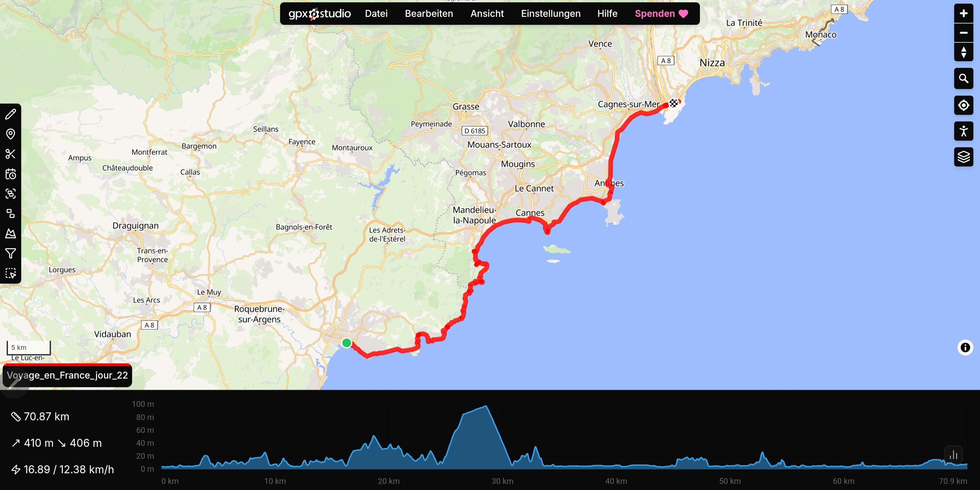Open the Einstellungen menu

(551, 14)
